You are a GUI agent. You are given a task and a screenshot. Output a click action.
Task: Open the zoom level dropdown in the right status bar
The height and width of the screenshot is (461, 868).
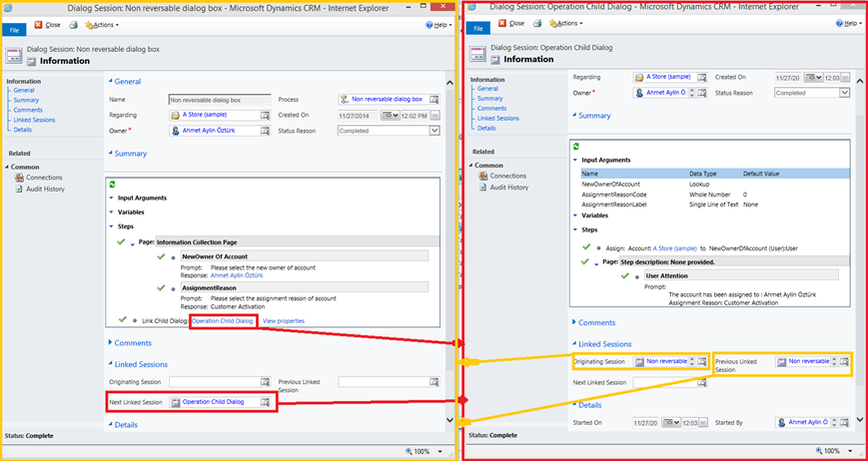tap(851, 450)
